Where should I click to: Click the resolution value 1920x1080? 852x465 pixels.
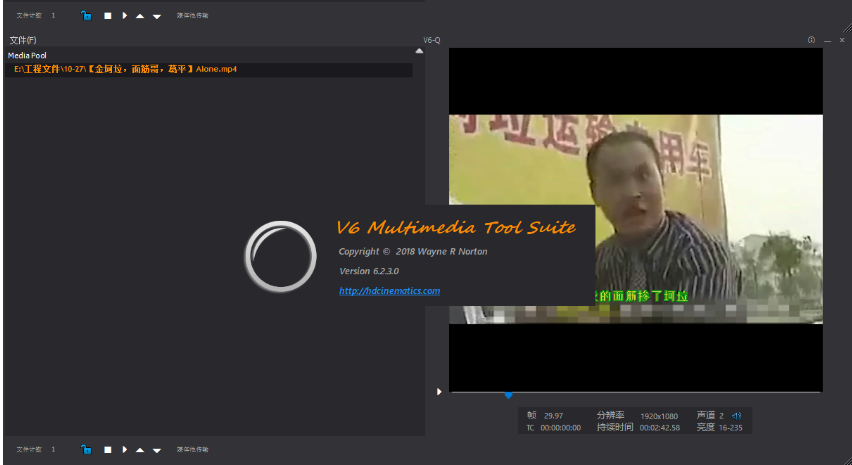click(x=659, y=416)
